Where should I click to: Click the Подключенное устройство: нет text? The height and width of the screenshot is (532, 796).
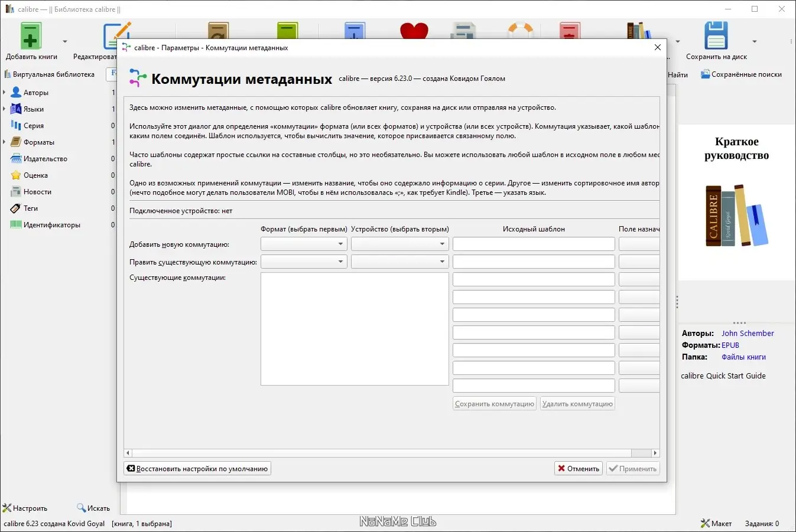[181, 211]
